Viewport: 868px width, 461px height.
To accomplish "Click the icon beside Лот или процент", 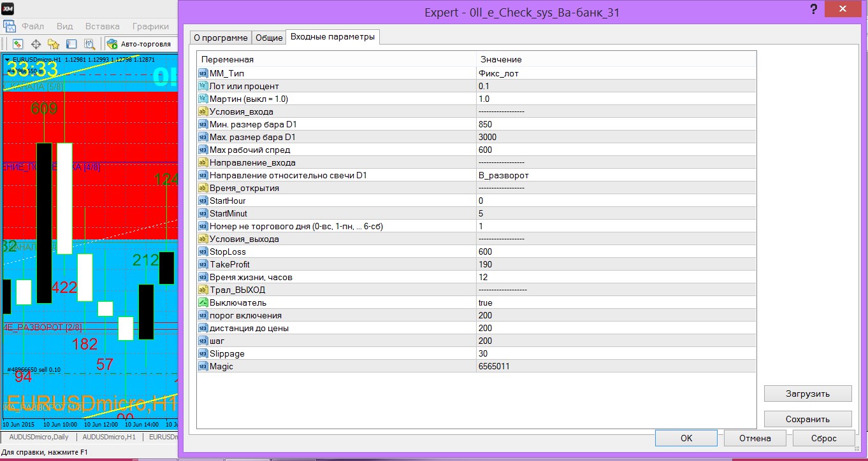I will (203, 86).
